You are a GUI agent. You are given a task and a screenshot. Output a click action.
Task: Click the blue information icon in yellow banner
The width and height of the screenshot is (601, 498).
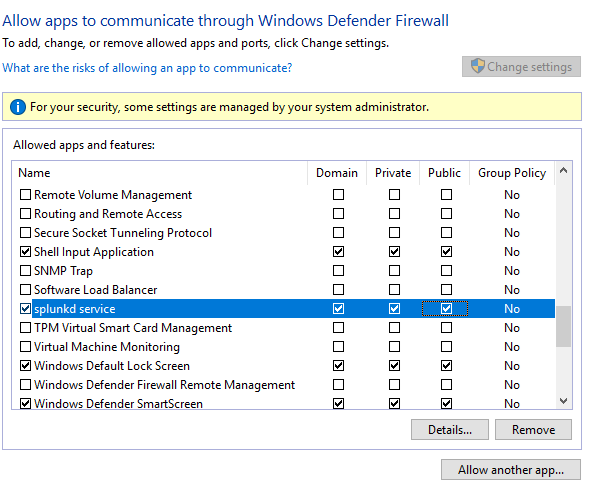(18, 107)
